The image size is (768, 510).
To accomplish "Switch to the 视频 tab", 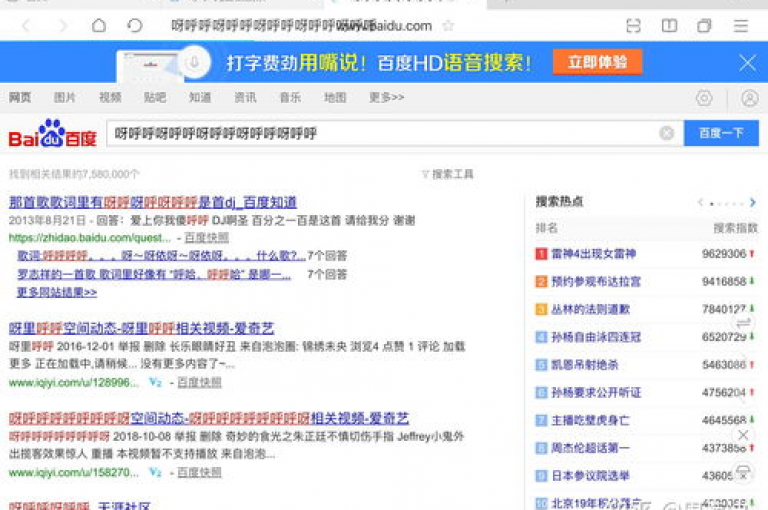I will pyautogui.click(x=110, y=97).
